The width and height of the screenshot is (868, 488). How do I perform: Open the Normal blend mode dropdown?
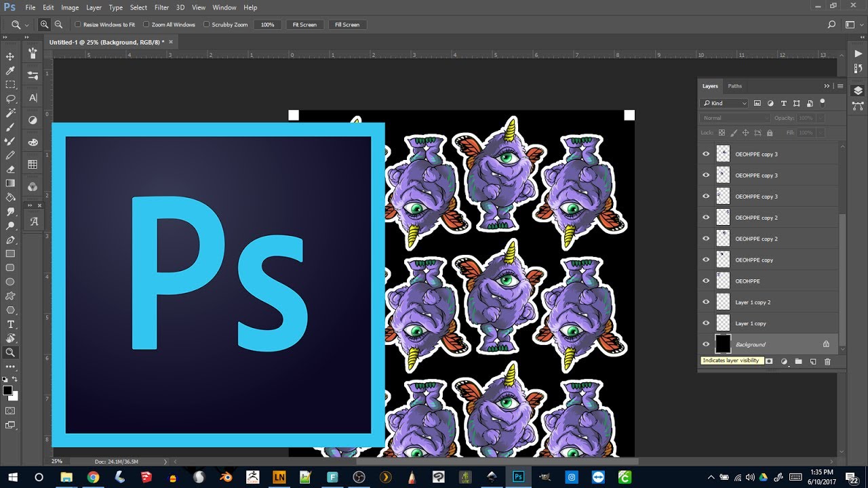pyautogui.click(x=735, y=118)
